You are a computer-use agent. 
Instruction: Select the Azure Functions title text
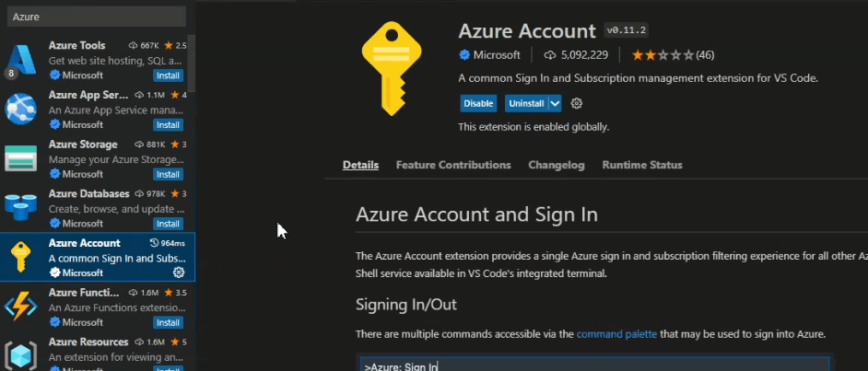click(84, 293)
